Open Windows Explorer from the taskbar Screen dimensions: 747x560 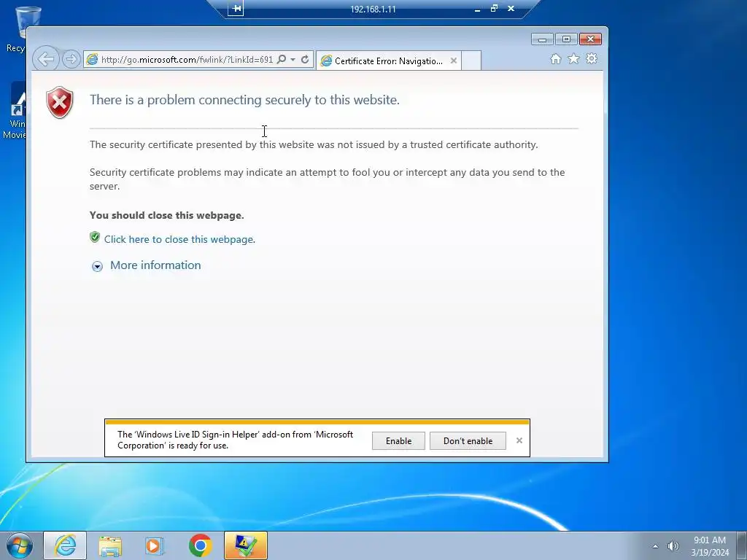[x=110, y=545]
